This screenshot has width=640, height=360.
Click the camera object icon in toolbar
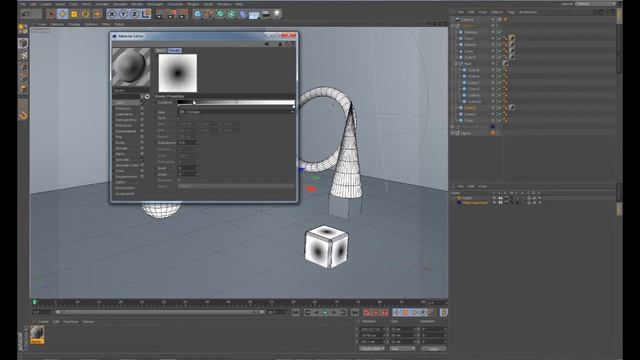[x=266, y=14]
